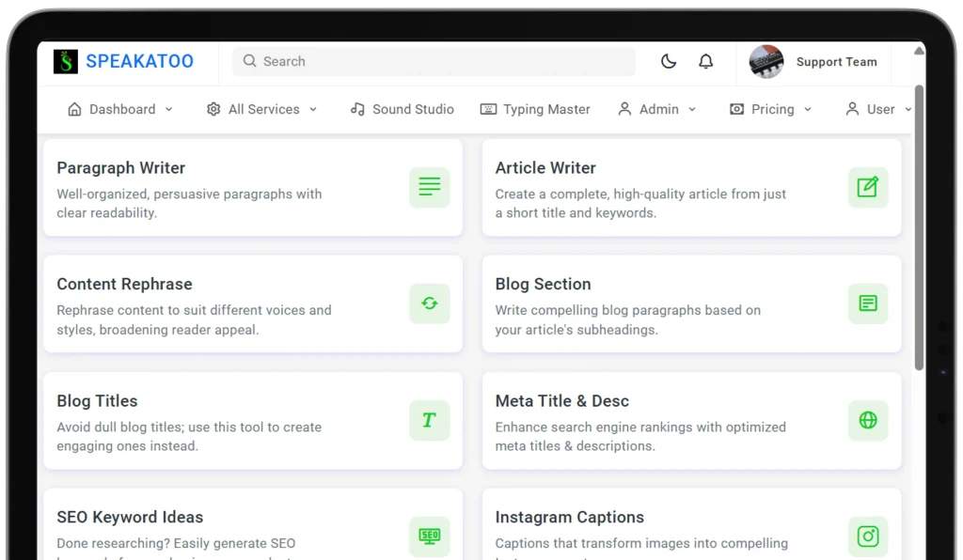Image resolution: width=963 pixels, height=560 pixels.
Task: Open the Article Writer edit icon
Action: [867, 187]
